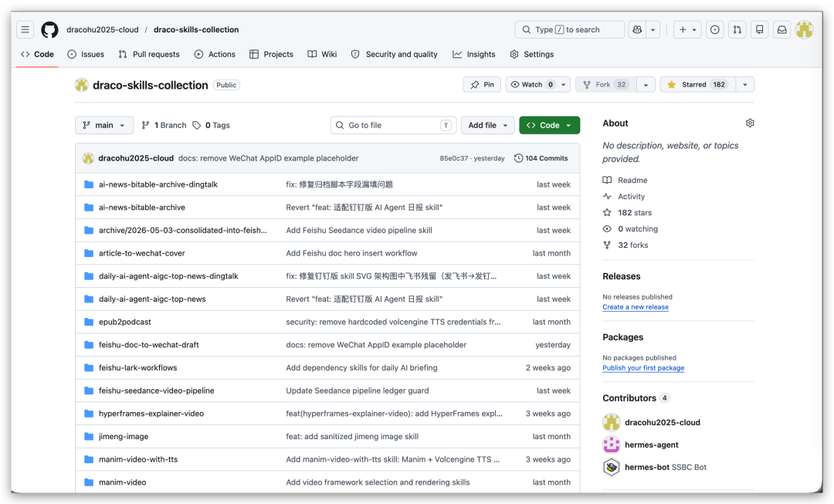Go to GitHub homepage via Octocat logo

(x=49, y=30)
